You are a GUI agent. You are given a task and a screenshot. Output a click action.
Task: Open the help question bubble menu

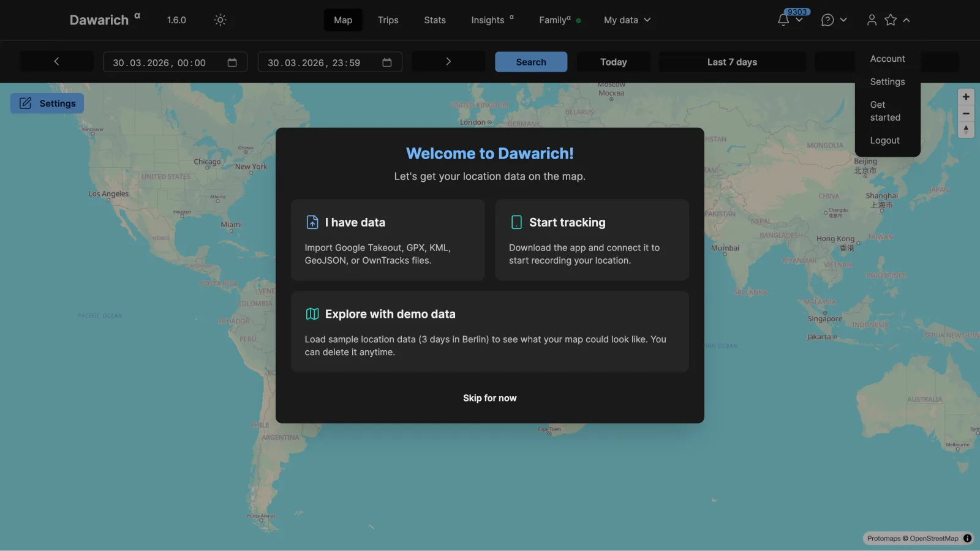[827, 20]
